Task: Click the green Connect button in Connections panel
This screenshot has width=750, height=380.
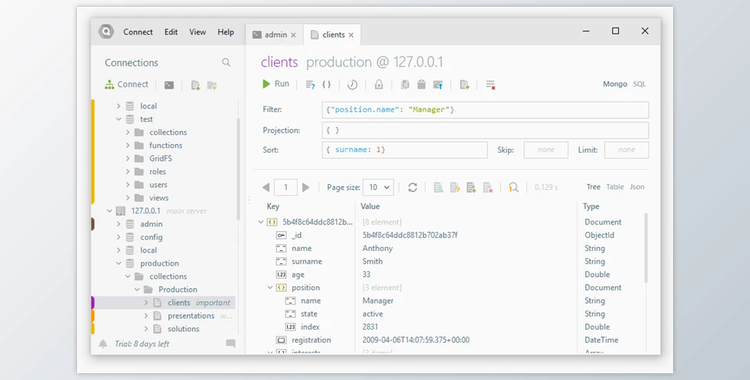Action: (x=127, y=85)
